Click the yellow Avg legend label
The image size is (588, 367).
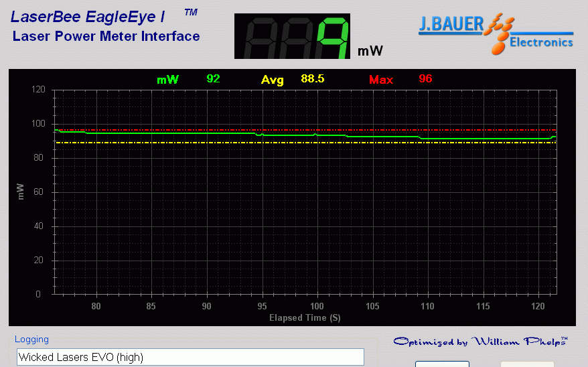(x=272, y=80)
